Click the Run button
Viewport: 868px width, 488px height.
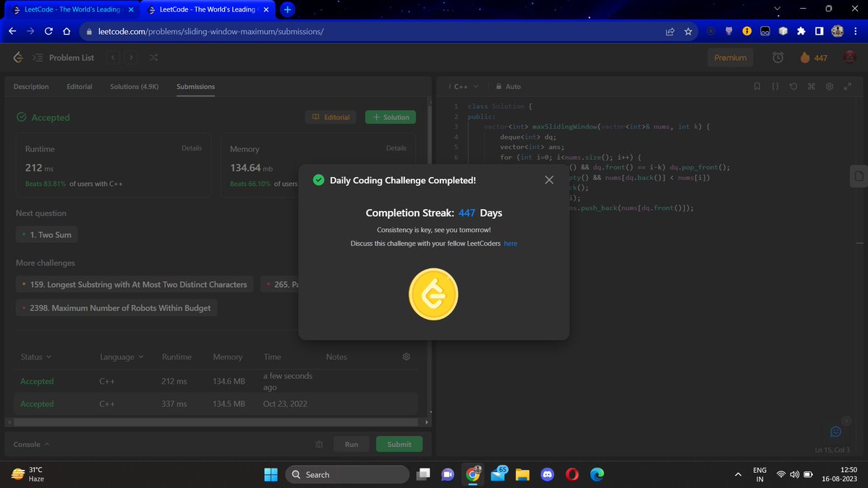click(352, 445)
